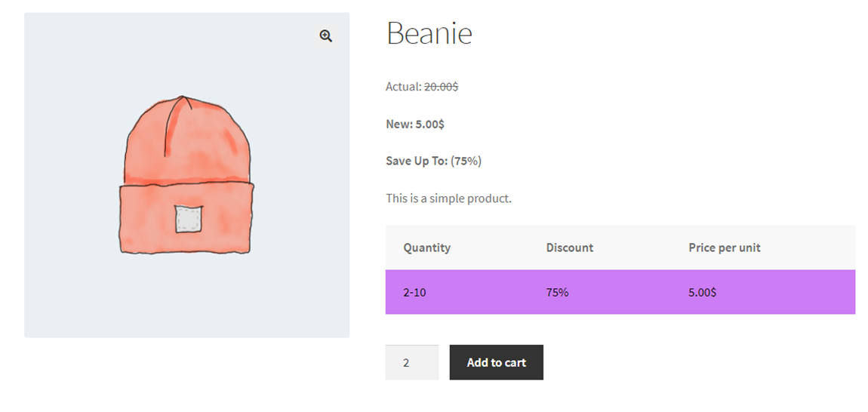Select the 2-10 quantity tier cell
Image resolution: width=868 pixels, height=412 pixels.
tap(414, 292)
